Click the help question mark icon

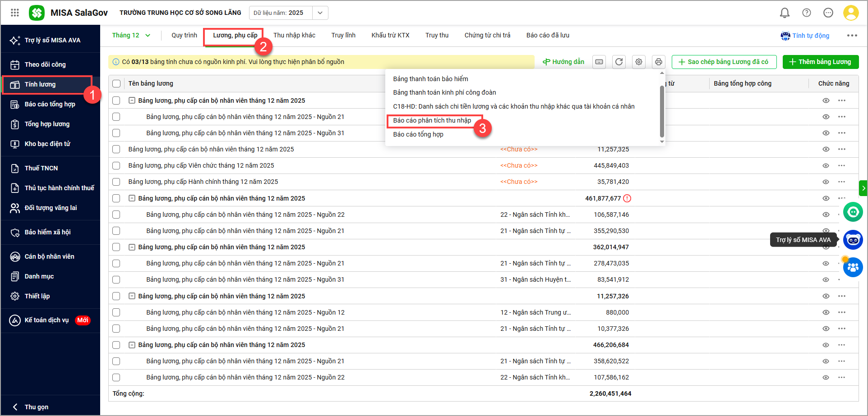(x=807, y=13)
